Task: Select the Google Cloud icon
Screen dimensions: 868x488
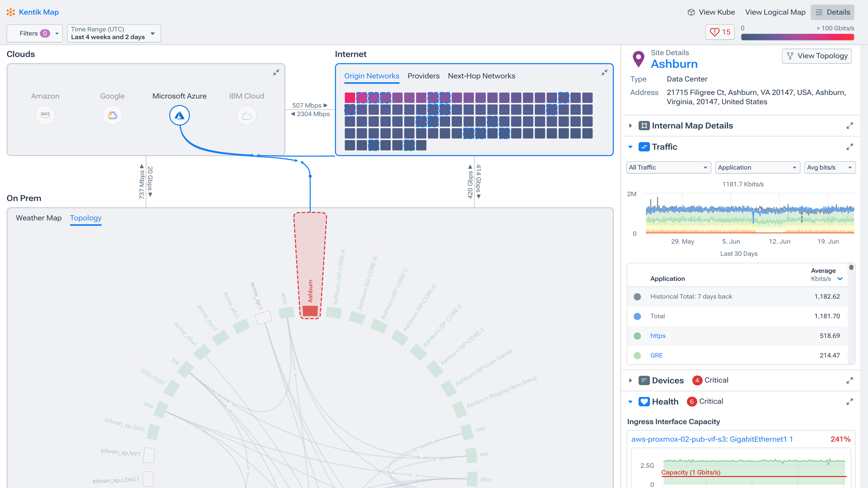Action: (112, 115)
